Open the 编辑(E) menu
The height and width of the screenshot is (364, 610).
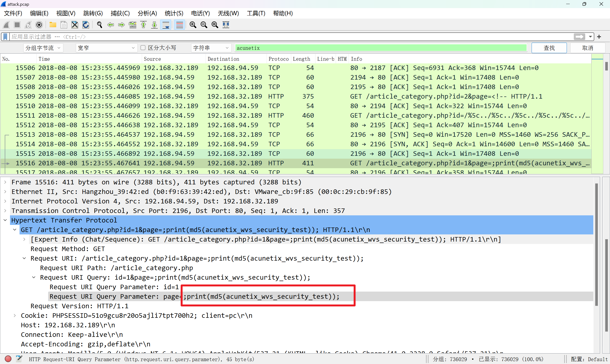(x=39, y=13)
